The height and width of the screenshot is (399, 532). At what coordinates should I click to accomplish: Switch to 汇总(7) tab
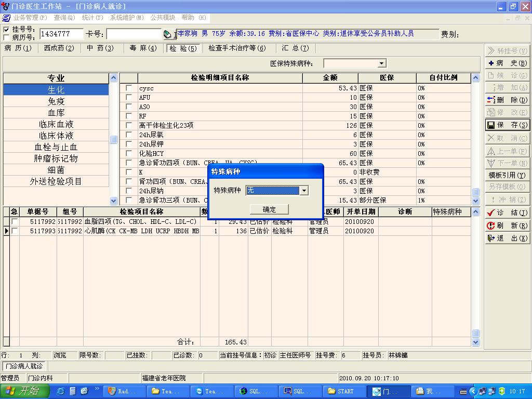click(x=296, y=48)
